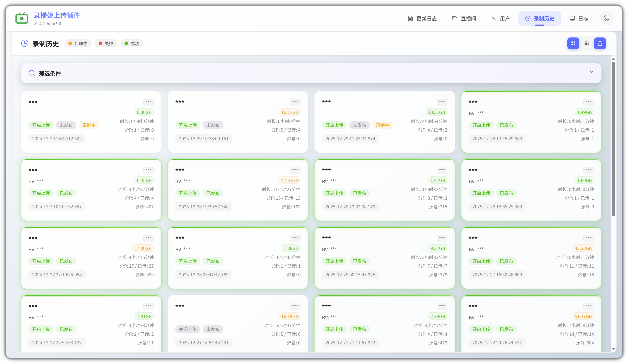
Task: Toggle the 处理中 status filter
Action: click(x=78, y=44)
